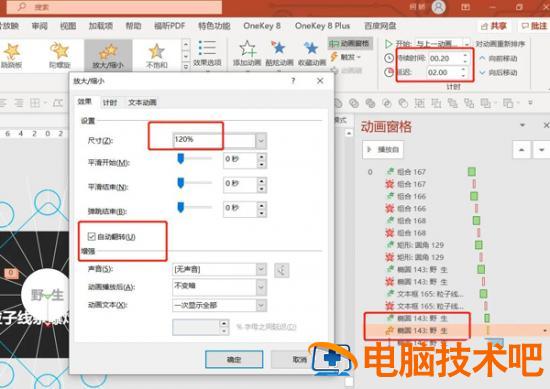The height and width of the screenshot is (389, 550).
Task: Click the title bar search box
Action: pos(114,7)
